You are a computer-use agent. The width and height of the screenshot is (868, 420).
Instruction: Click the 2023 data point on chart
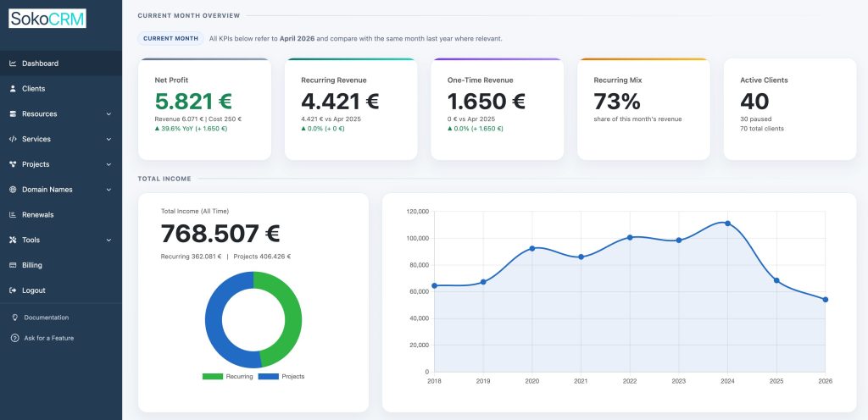(679, 240)
